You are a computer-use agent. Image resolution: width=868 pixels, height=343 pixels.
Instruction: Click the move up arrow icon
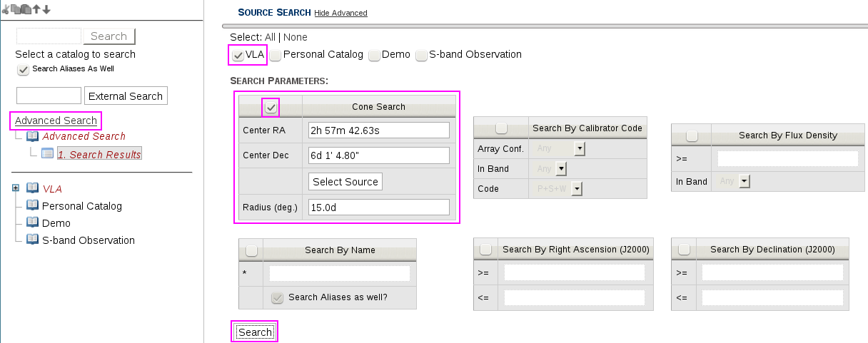coord(36,9)
